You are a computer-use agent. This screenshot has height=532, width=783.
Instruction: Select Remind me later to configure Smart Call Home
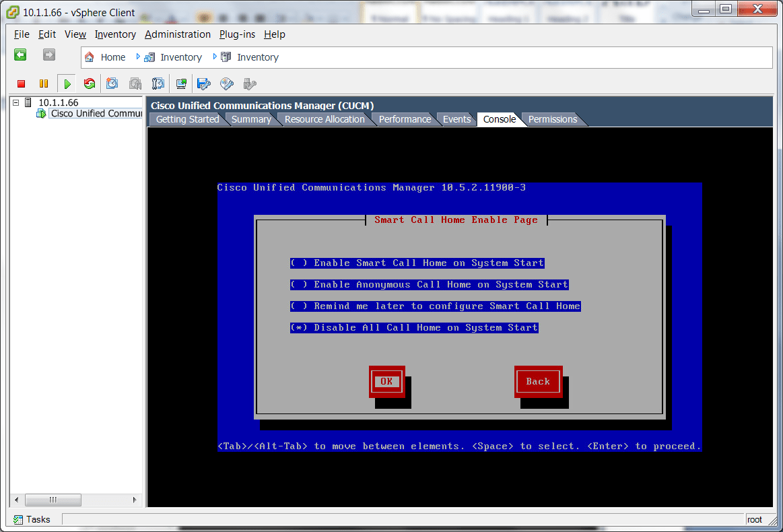(x=435, y=306)
